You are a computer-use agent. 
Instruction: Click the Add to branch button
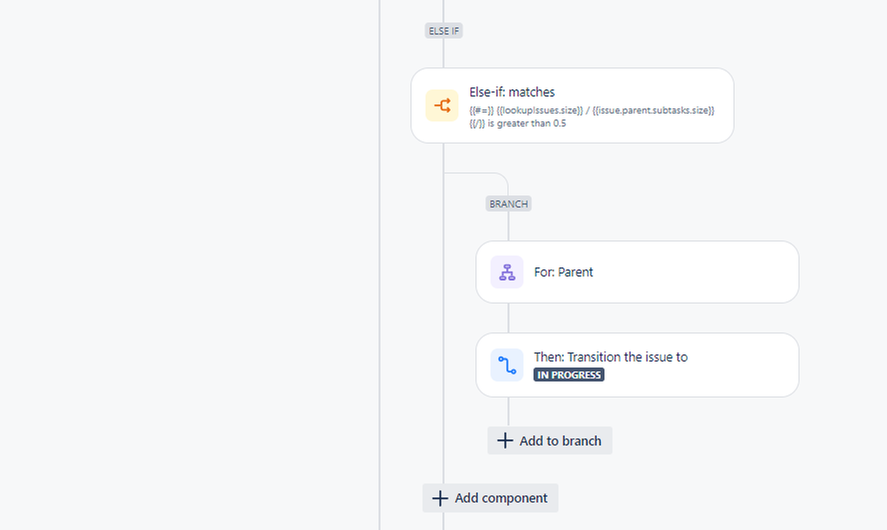[x=550, y=441]
